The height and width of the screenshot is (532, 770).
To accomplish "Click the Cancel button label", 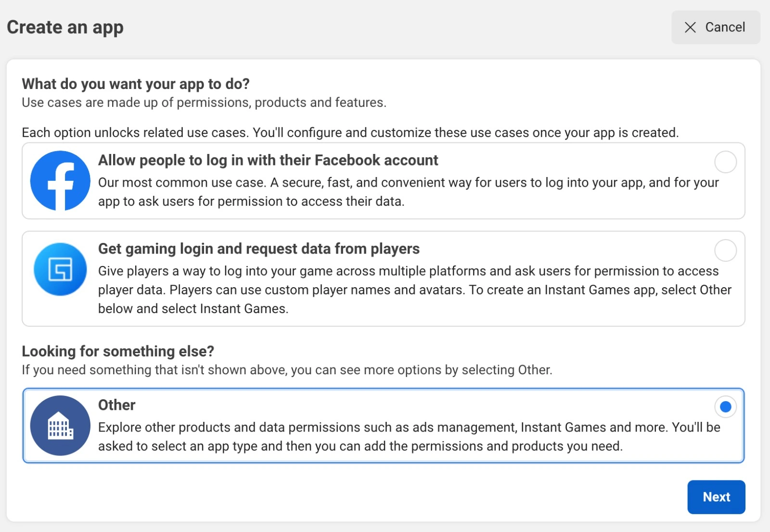I will pos(725,27).
